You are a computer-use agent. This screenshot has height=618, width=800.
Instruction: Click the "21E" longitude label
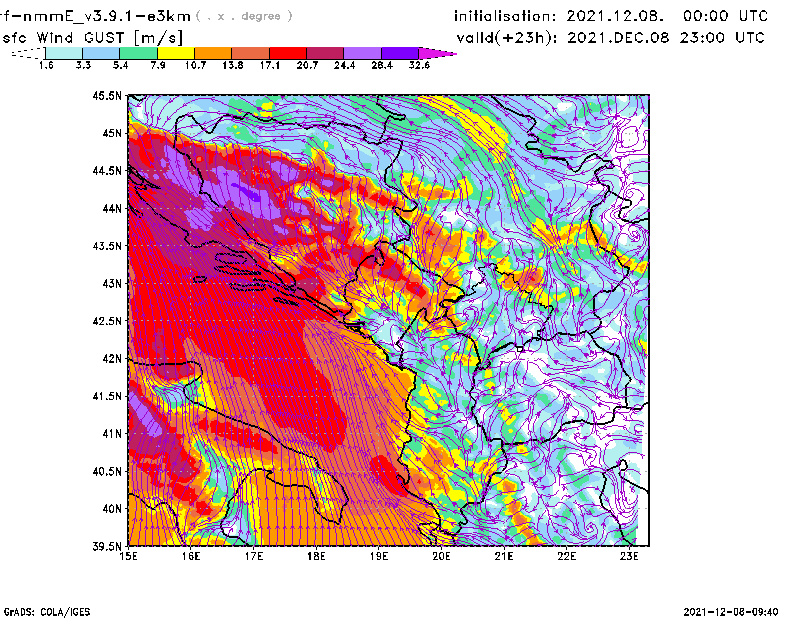pos(504,556)
